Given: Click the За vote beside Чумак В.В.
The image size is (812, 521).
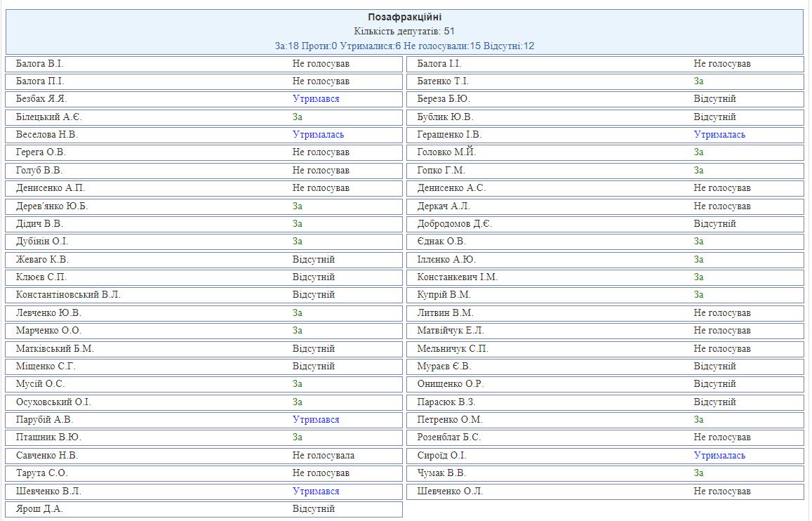Looking at the screenshot, I should [698, 473].
